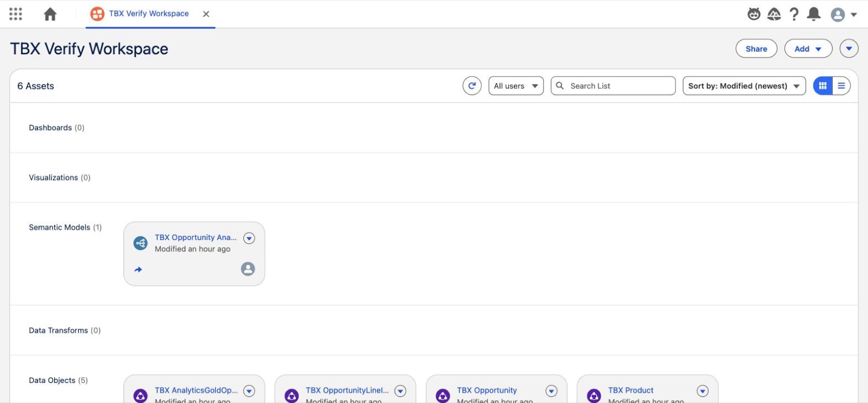The image size is (868, 403).
Task: Click the data object icon for TBX Opportunity
Action: click(x=443, y=396)
